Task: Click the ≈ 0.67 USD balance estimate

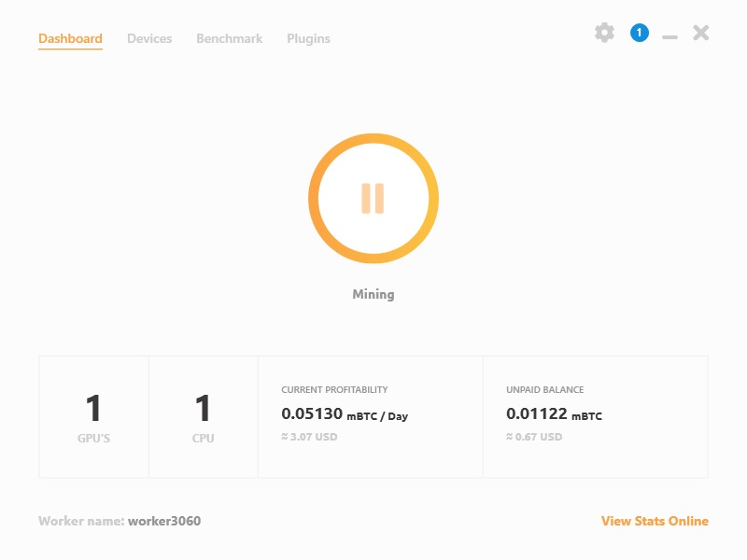Action: pos(534,437)
